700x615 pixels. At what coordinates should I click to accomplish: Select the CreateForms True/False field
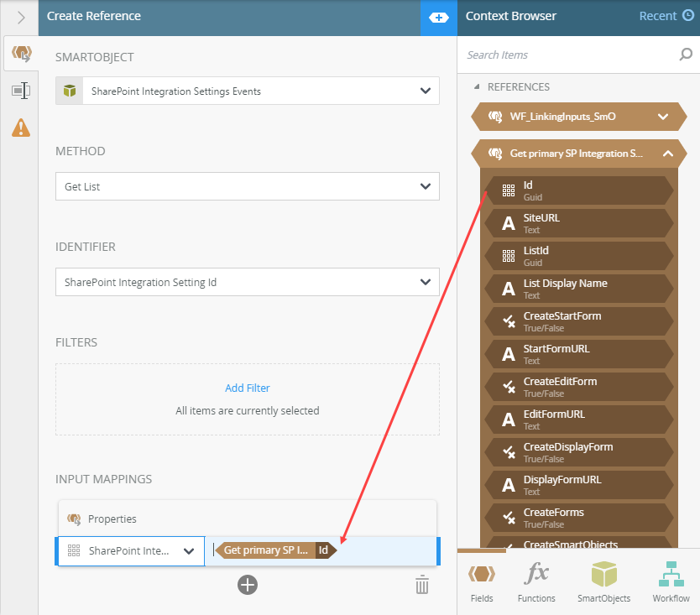tap(579, 518)
